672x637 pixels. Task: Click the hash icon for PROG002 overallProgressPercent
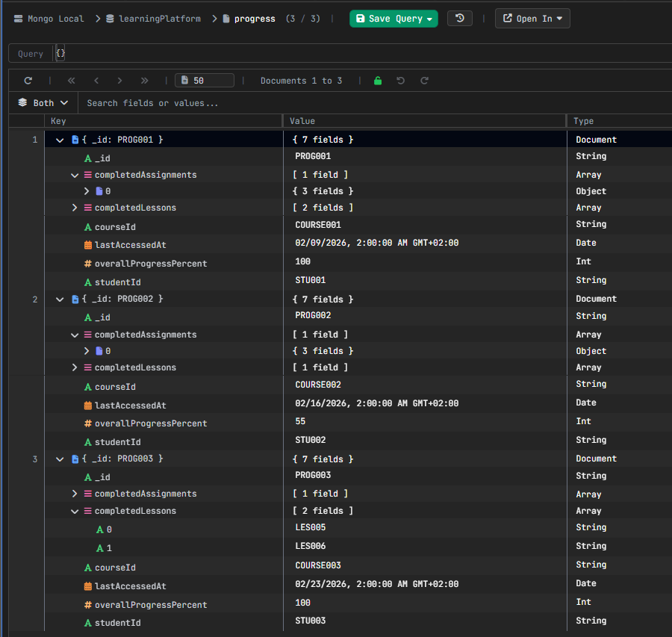pyautogui.click(x=88, y=423)
